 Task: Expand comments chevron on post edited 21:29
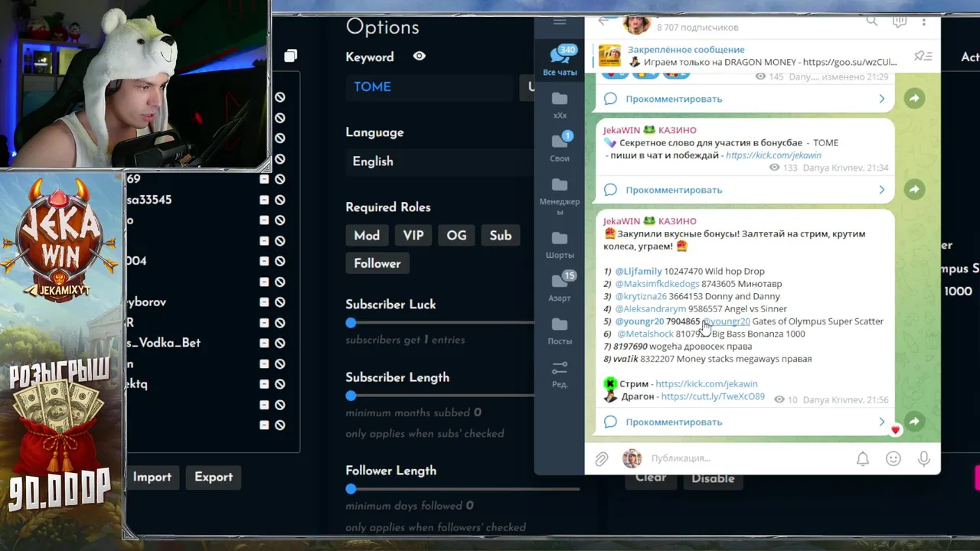(882, 99)
